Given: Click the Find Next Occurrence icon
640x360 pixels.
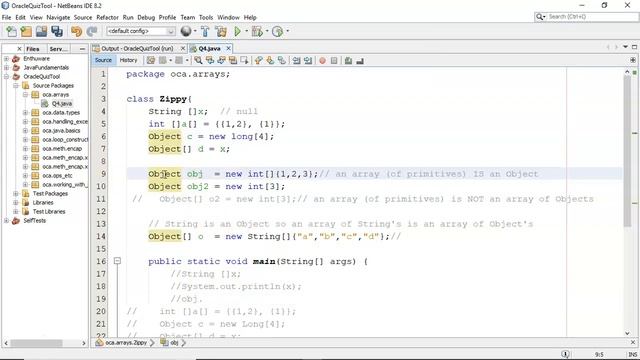Looking at the screenshot, I should pyautogui.click(x=221, y=60).
